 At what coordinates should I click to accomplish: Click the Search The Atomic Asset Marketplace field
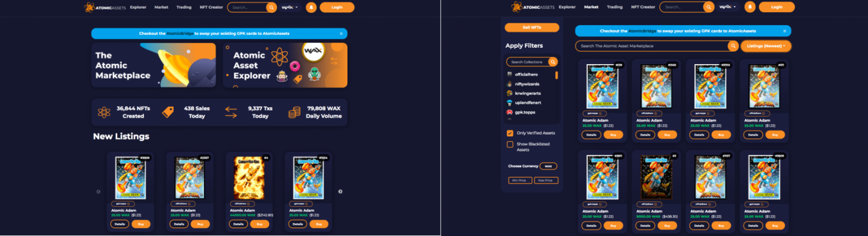[652, 46]
